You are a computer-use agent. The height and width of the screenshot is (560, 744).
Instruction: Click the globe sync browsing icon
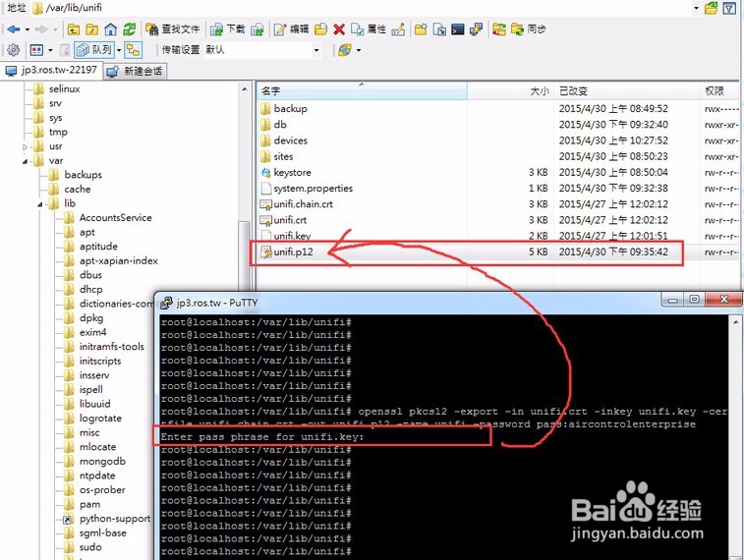click(x=344, y=50)
